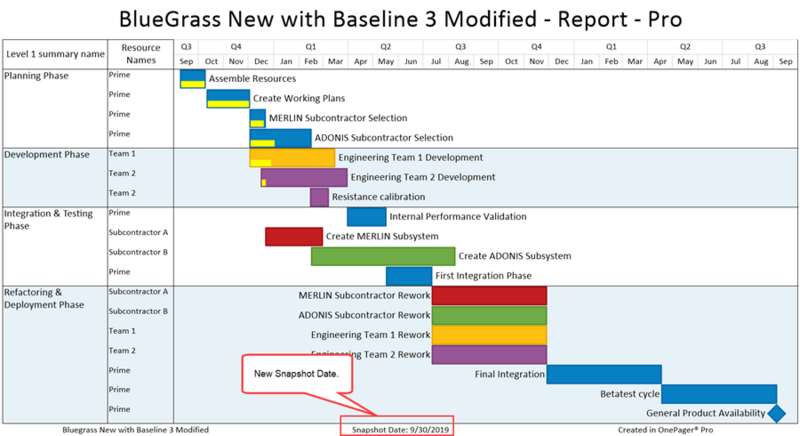Select the Internal Performance Validation bar

click(x=367, y=217)
